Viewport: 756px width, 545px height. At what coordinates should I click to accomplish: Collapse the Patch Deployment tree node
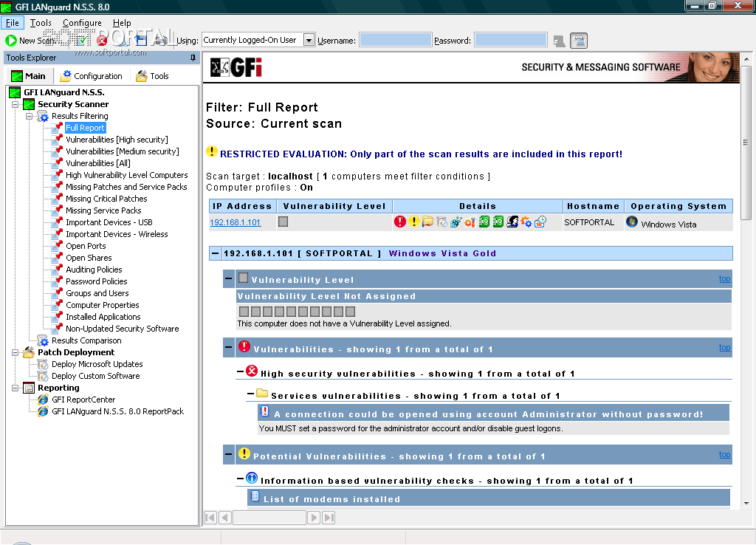point(15,352)
